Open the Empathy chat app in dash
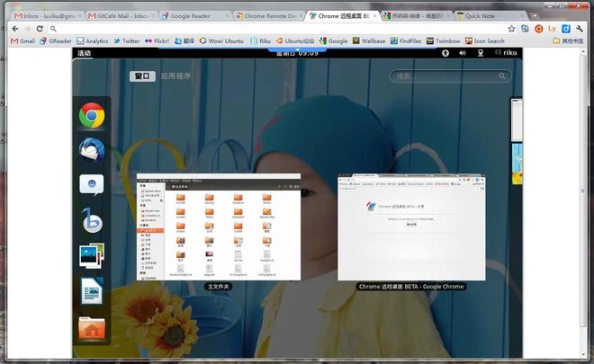Image resolution: width=594 pixels, height=364 pixels. (x=91, y=184)
